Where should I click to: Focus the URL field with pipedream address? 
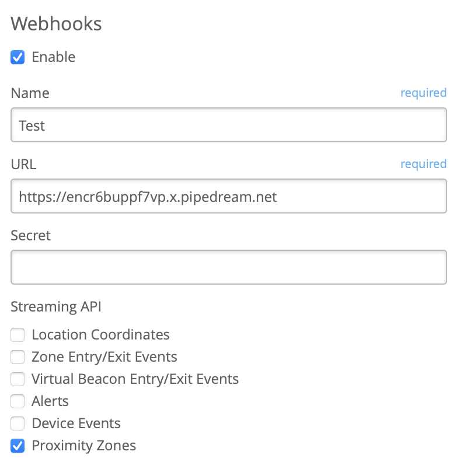pyautogui.click(x=229, y=196)
